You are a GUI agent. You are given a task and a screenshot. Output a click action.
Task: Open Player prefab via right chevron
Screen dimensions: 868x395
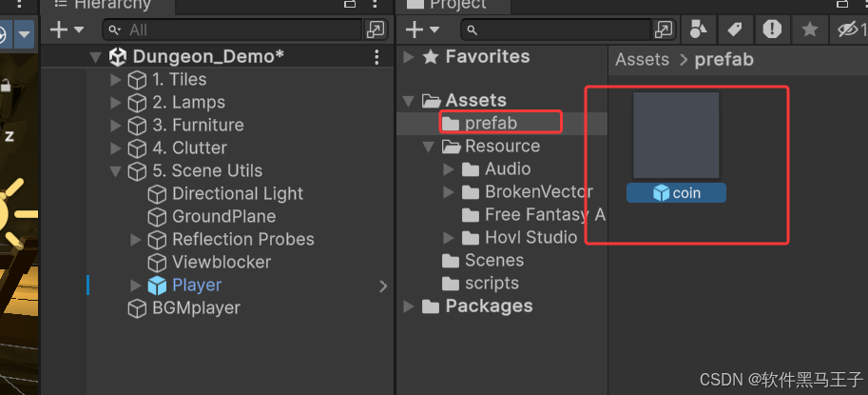coord(383,286)
